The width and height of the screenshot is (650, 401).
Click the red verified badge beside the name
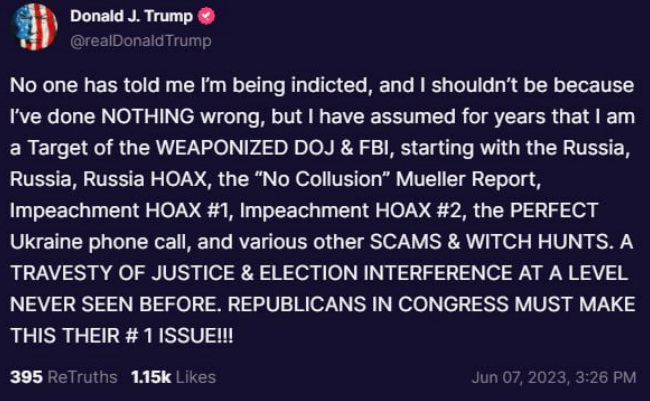coord(206,18)
